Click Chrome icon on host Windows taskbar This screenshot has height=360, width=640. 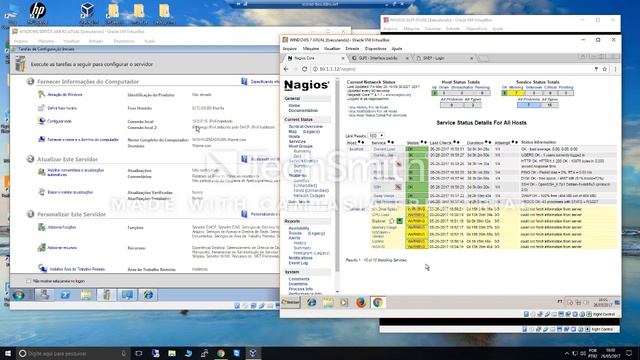click(221, 353)
